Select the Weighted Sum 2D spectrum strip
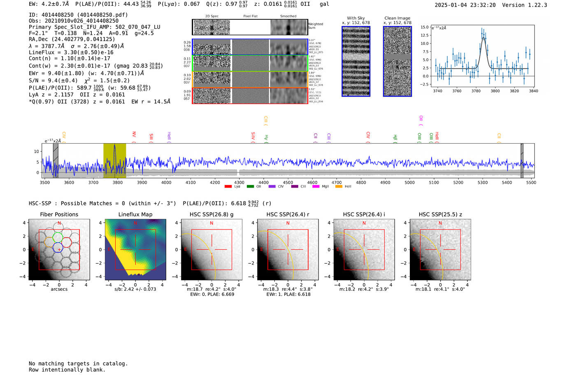576x392 pixels. click(250, 27)
